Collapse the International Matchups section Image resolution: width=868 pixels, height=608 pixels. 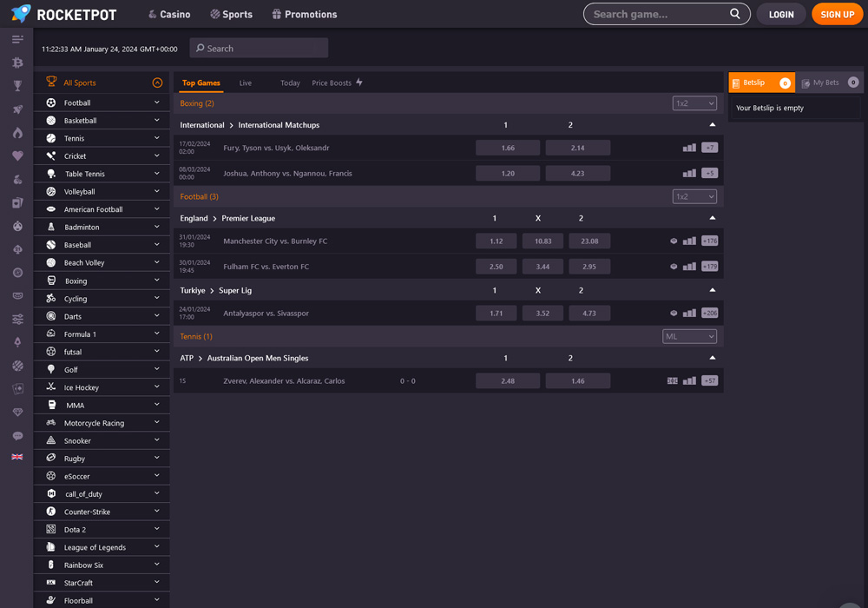click(x=713, y=125)
